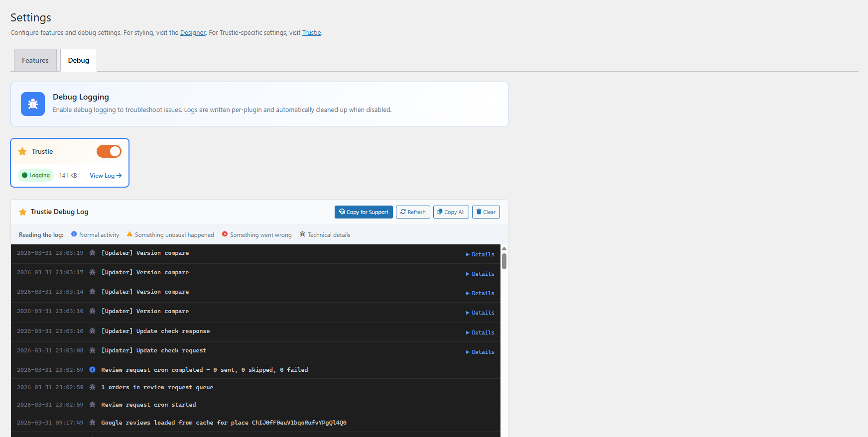Click the 141 KB log size text

pyautogui.click(x=68, y=176)
